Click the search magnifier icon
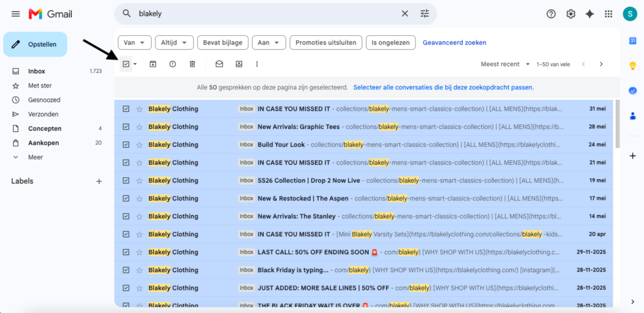 [x=126, y=14]
